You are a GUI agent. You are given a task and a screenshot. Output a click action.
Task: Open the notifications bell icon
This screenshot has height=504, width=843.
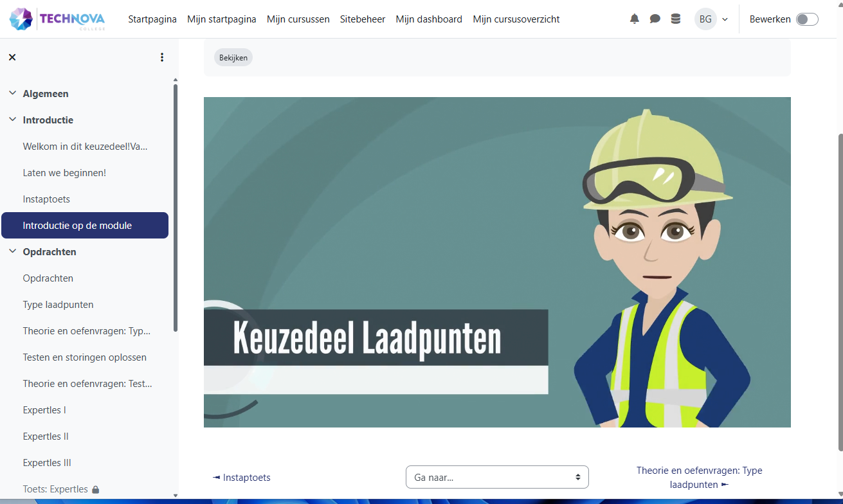[635, 19]
